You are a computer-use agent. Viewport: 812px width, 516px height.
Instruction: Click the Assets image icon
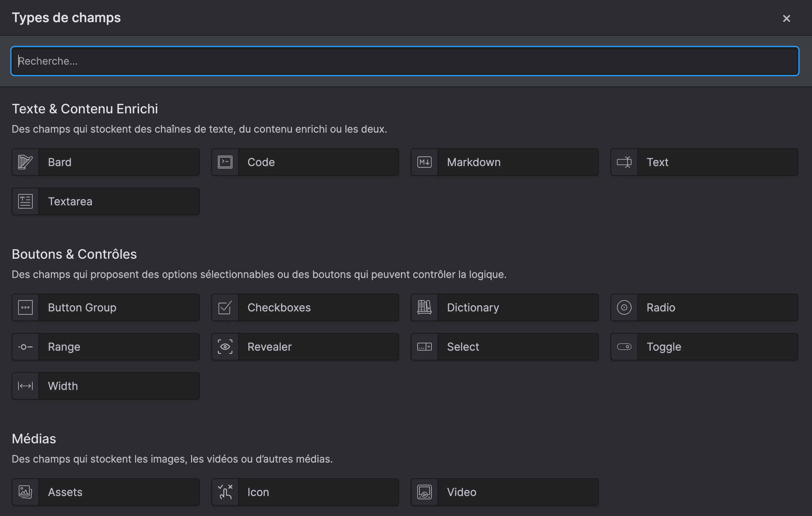(x=25, y=492)
